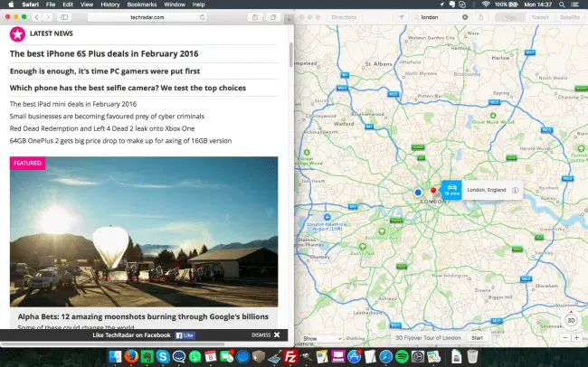
Task: Click the featured balloon image
Action: pyautogui.click(x=144, y=231)
